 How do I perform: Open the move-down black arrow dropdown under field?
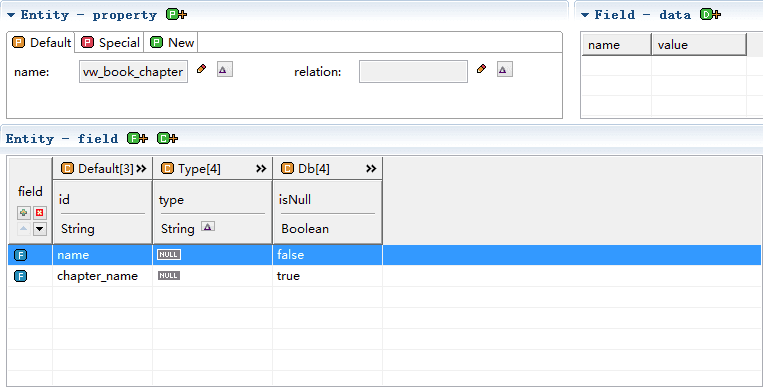(40, 229)
